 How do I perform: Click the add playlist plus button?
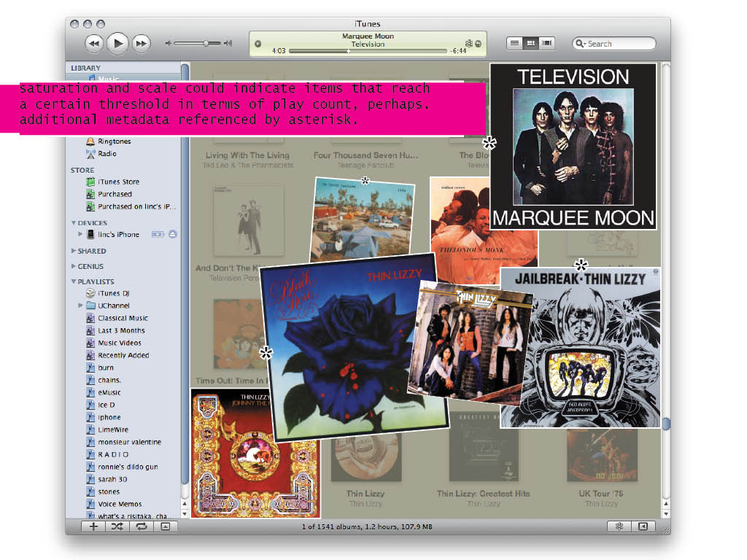click(x=93, y=526)
